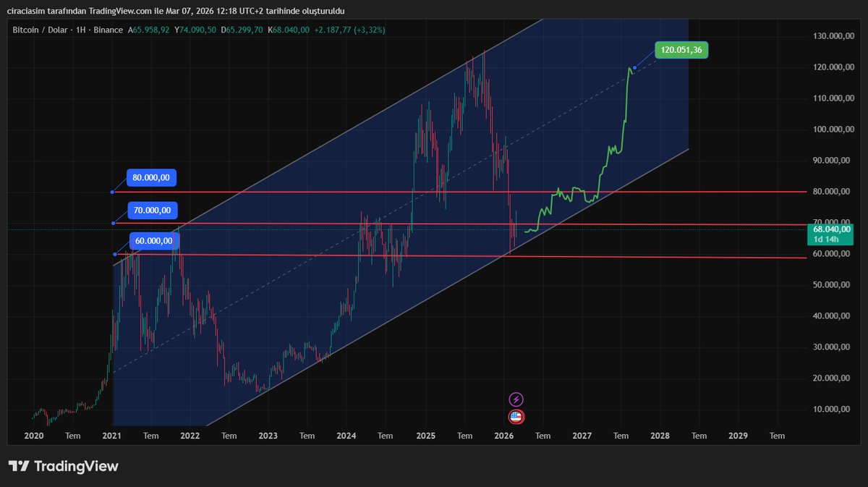868x487 pixels.
Task: Click the open value A65.958,92
Action: tap(148, 30)
